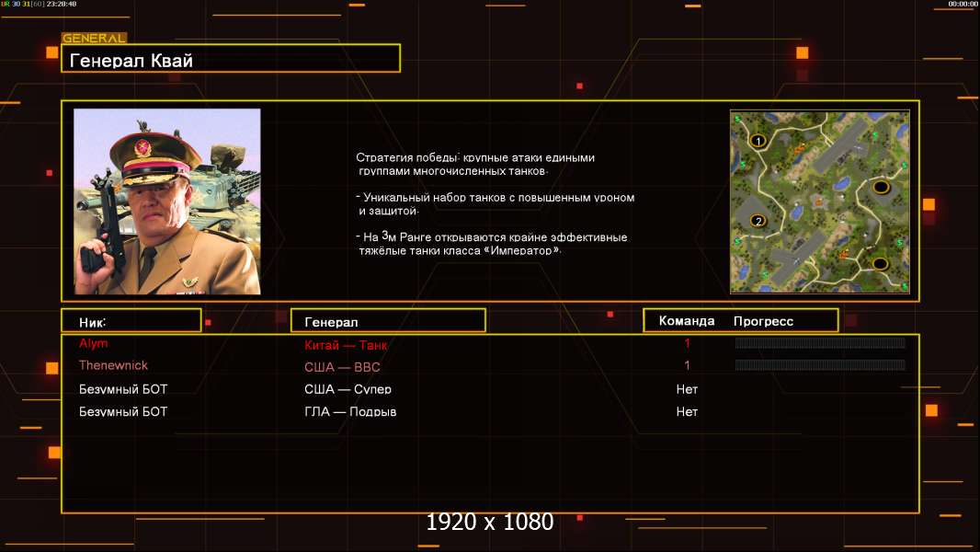Click lower empty start slot on minimap

click(x=880, y=264)
